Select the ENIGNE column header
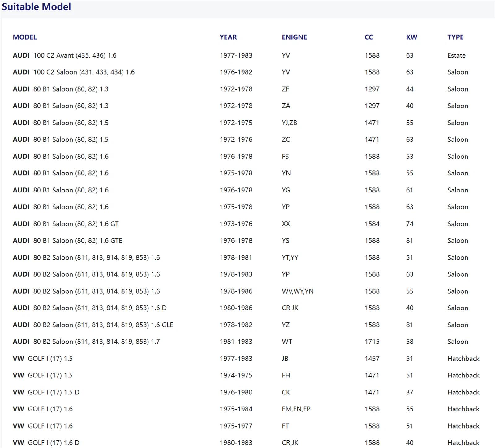 tap(294, 37)
